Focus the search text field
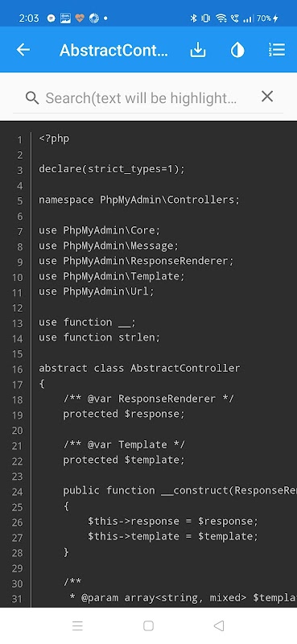 [141, 97]
